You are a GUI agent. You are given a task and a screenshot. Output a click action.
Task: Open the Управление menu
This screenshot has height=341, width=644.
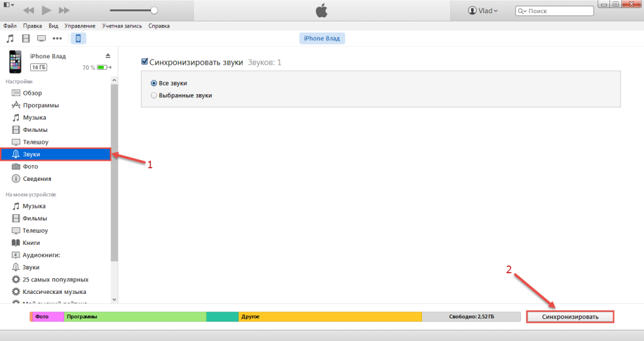[80, 26]
